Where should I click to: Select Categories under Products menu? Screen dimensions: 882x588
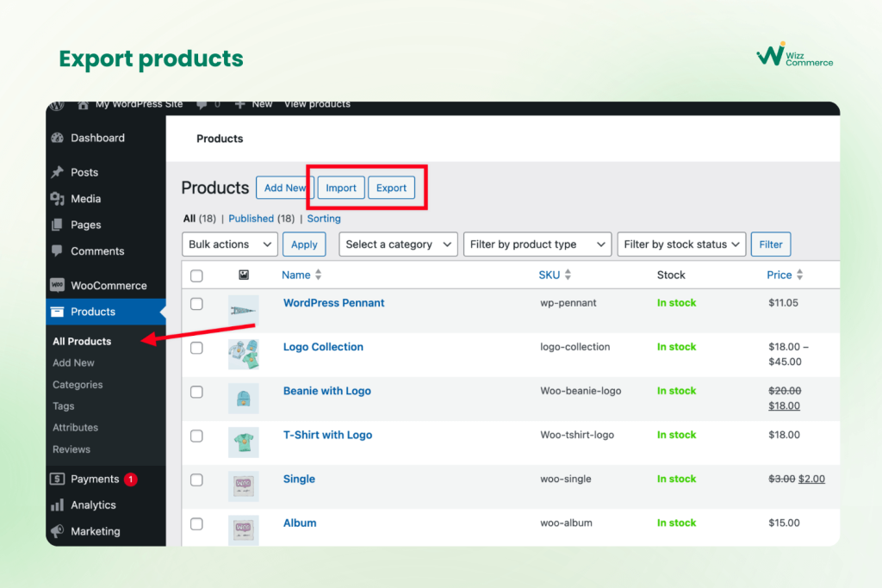pyautogui.click(x=78, y=385)
